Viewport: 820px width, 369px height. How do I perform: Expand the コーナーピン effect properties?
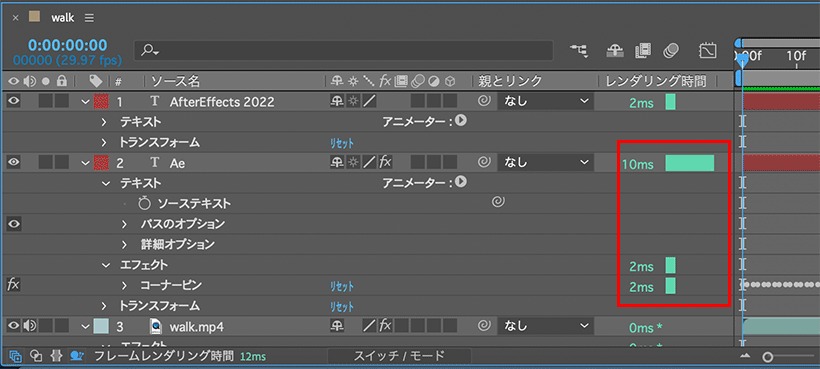click(124, 285)
